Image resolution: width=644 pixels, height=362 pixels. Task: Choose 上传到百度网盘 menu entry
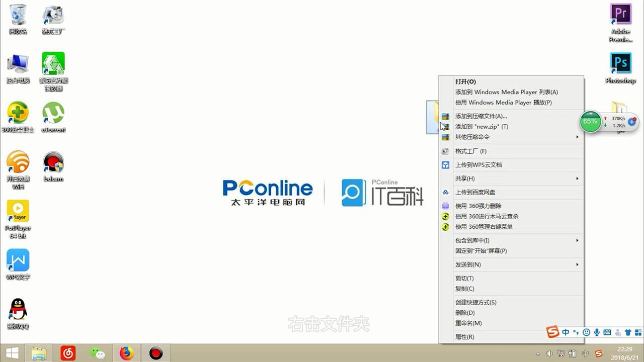coord(511,192)
